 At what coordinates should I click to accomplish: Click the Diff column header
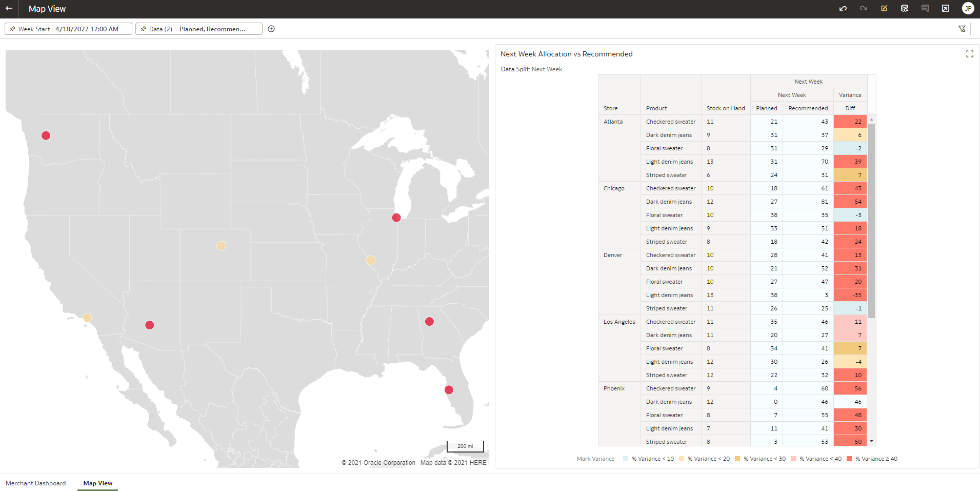coord(850,108)
